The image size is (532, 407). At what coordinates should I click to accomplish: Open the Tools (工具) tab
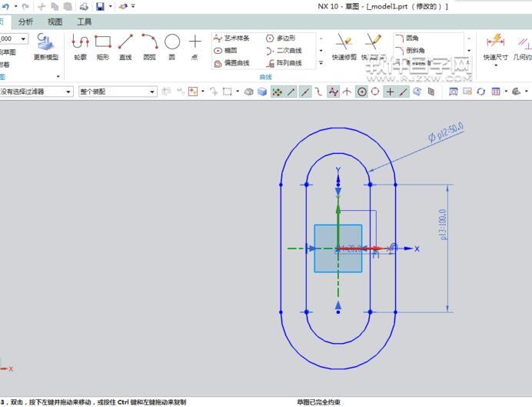pyautogui.click(x=84, y=22)
